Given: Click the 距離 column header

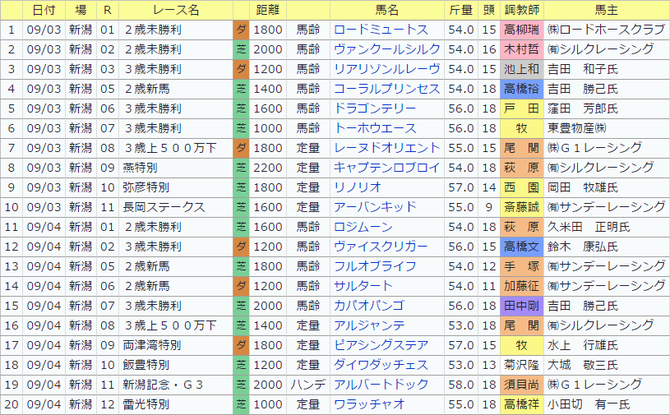Looking at the screenshot, I should [268, 10].
